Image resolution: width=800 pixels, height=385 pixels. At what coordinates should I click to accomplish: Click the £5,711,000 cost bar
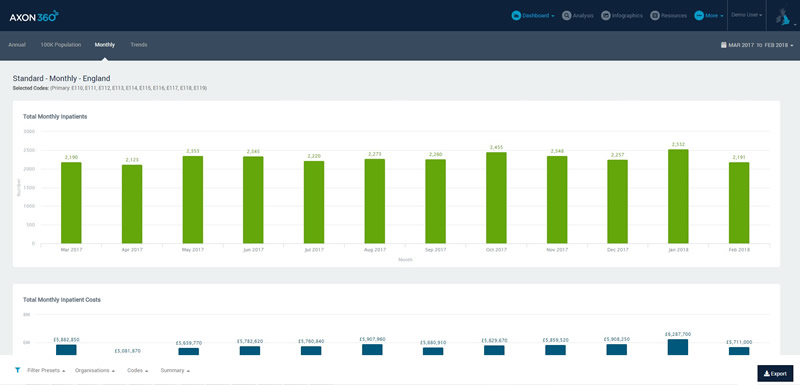click(739, 351)
